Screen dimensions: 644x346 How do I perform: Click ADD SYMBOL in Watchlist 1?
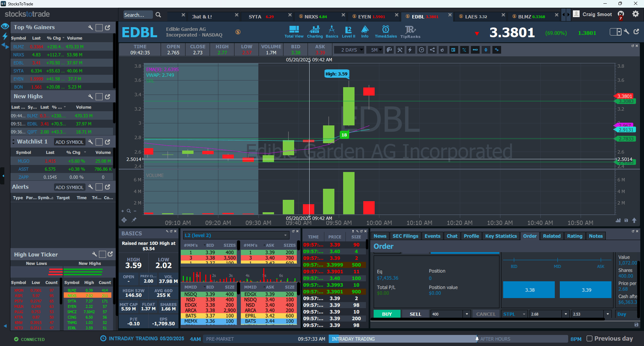[69, 142]
